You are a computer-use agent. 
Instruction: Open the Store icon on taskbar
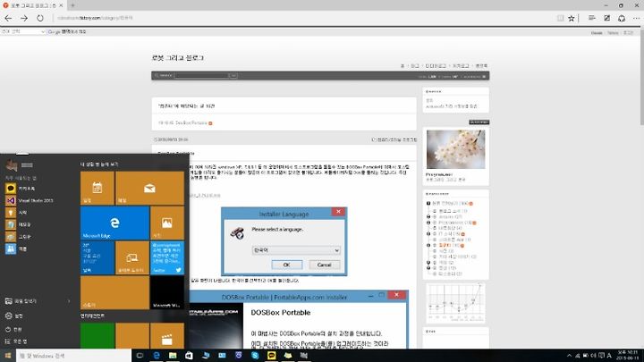(189, 356)
